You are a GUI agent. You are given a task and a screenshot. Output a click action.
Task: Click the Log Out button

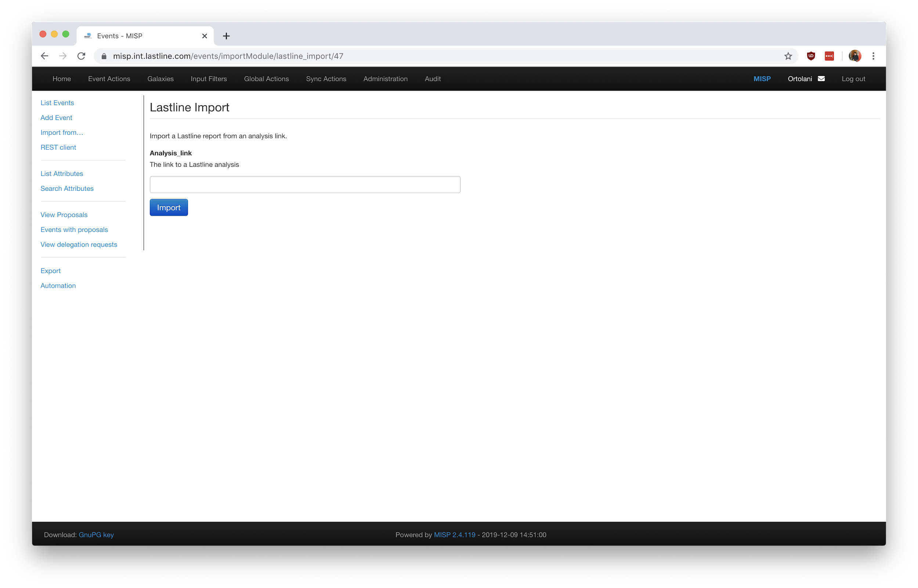(x=854, y=78)
